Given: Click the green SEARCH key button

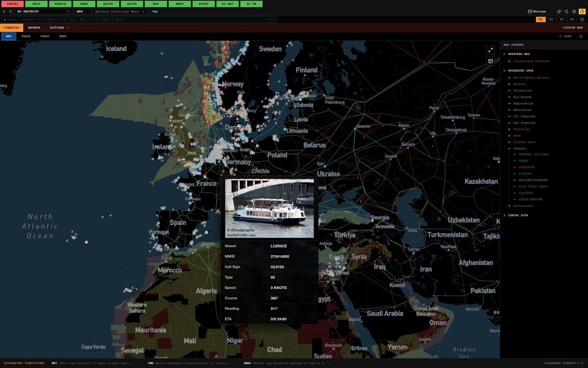Looking at the screenshot, I should [x=60, y=4].
